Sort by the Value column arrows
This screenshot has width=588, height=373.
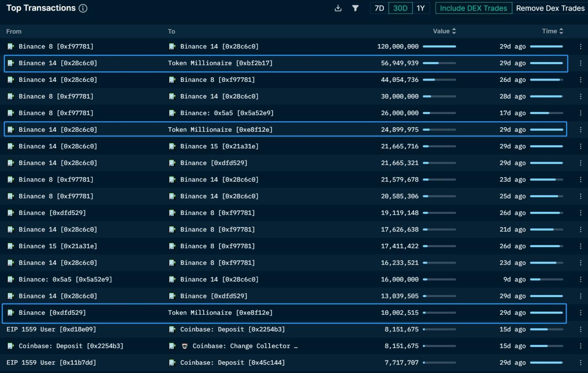point(454,31)
